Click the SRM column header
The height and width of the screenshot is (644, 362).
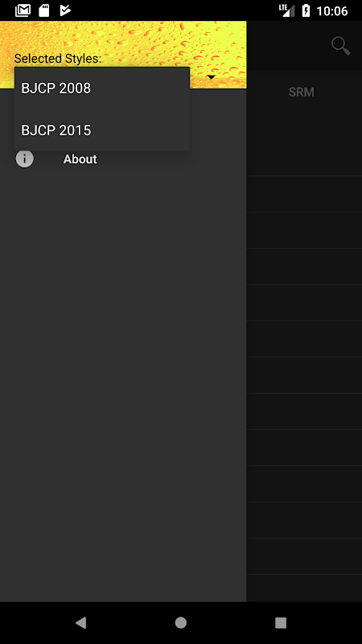pyautogui.click(x=301, y=92)
